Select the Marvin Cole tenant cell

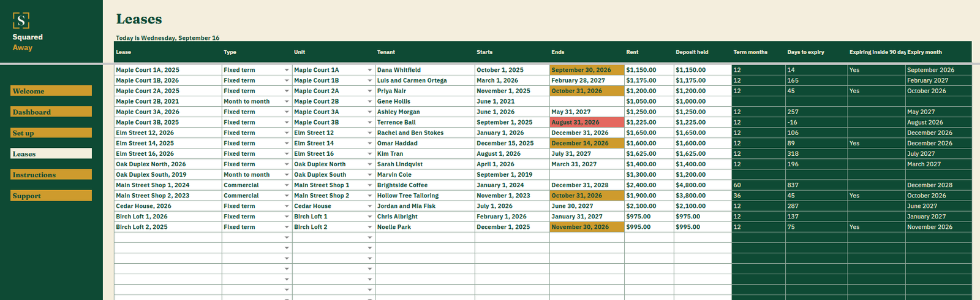click(425, 175)
